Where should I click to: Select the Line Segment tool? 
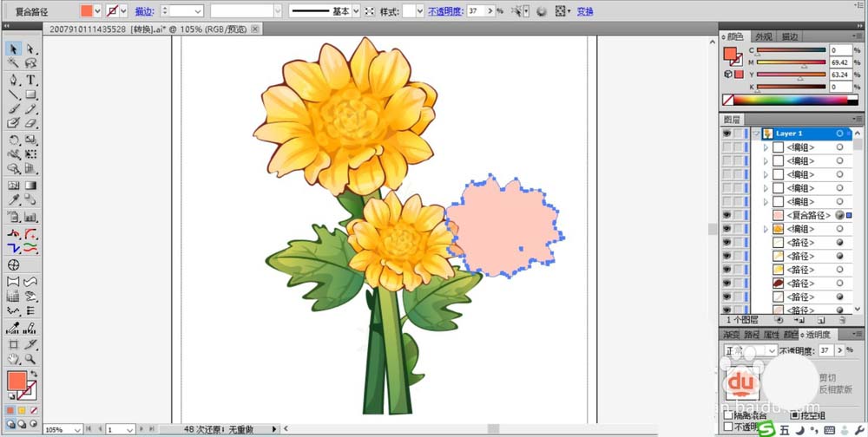(14, 95)
